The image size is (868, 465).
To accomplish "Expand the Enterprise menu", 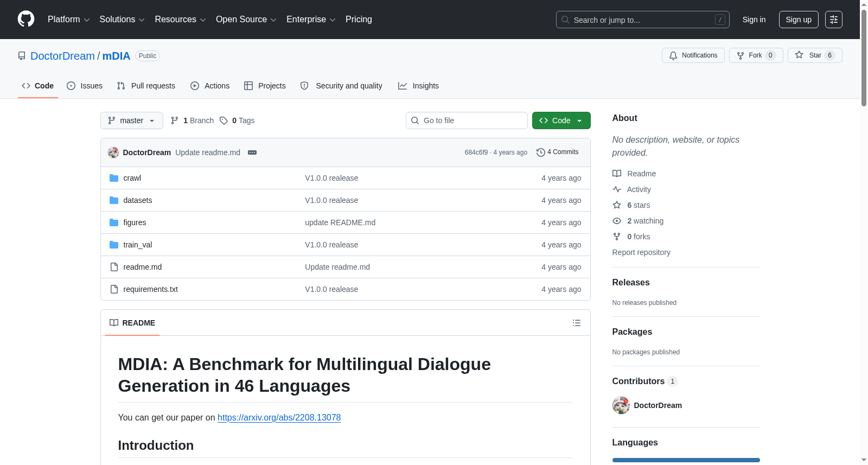I will coord(311,20).
